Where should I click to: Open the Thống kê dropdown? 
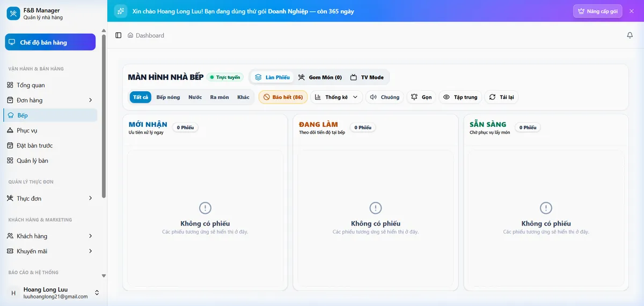[336, 97]
